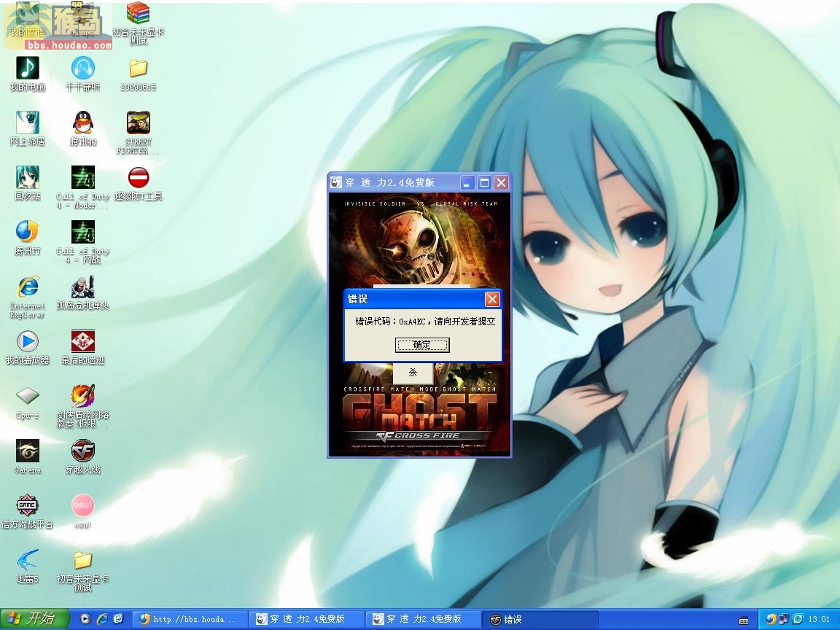Image resolution: width=840 pixels, height=630 pixels.
Task: Click the network connection tray icon
Action: pyautogui.click(x=783, y=619)
